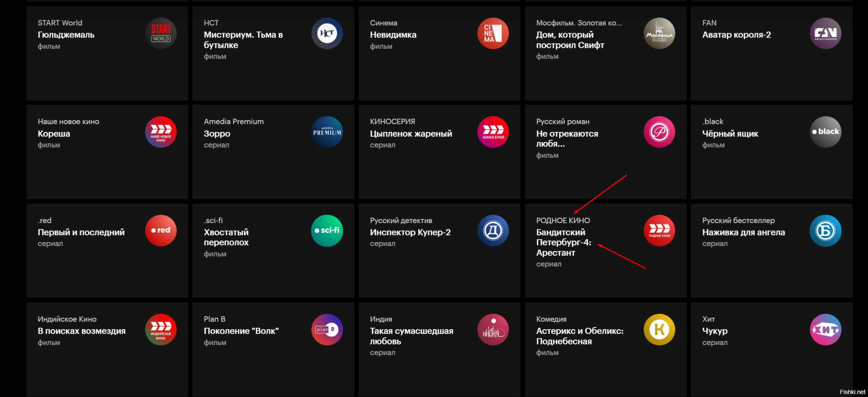Click the РОДНОЕ КИНО channel logo
Viewport: 868px width, 397px height.
(x=659, y=230)
